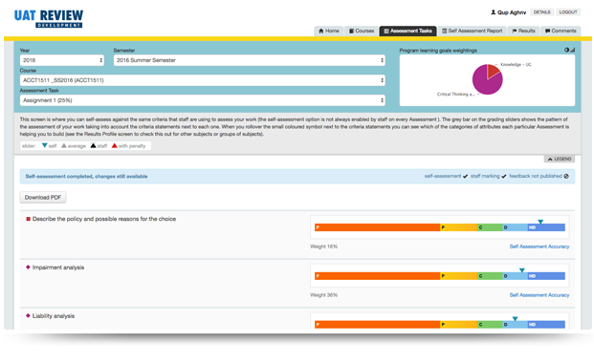Click the C segment on Describe the policy slider
The image size is (594, 364).
[490, 227]
